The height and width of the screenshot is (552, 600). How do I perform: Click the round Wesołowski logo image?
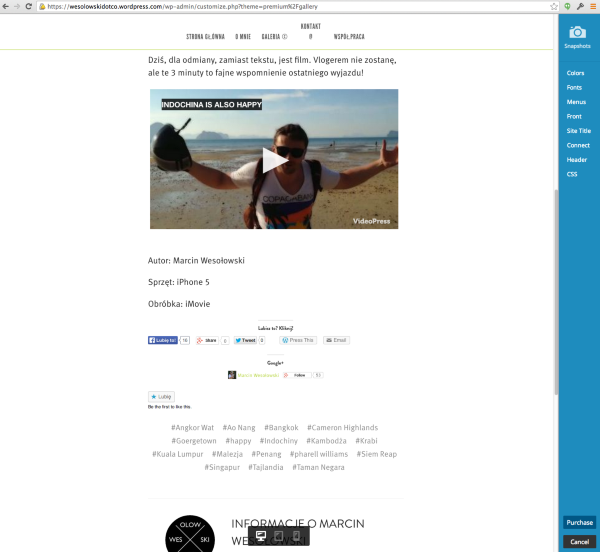point(190,534)
